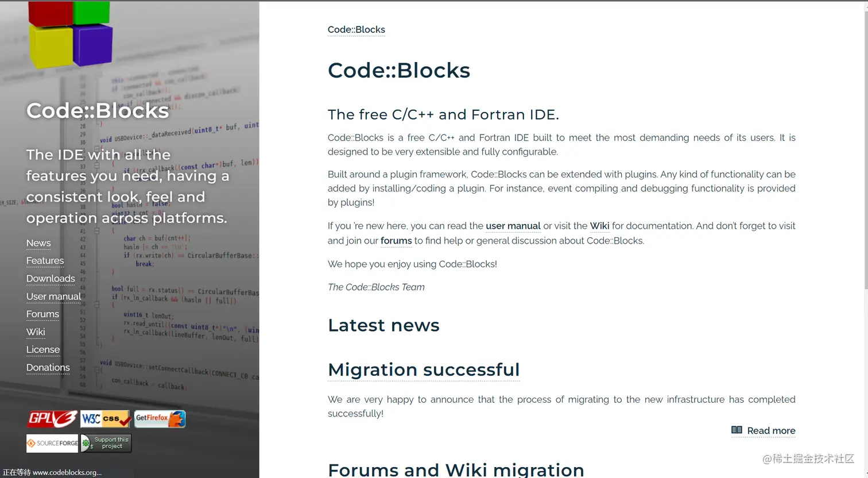Viewport: 868px width, 478px height.
Task: Click the Code::Blocks breadcrumb link
Action: tap(356, 30)
